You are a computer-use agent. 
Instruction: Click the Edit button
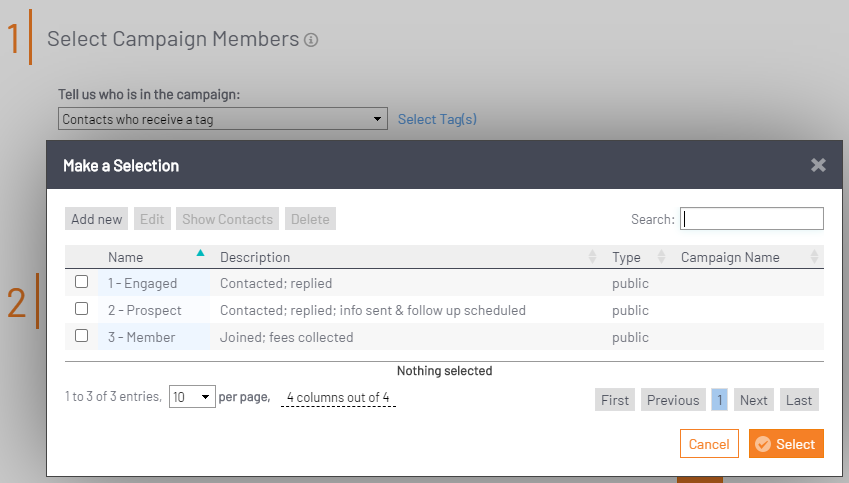[152, 219]
